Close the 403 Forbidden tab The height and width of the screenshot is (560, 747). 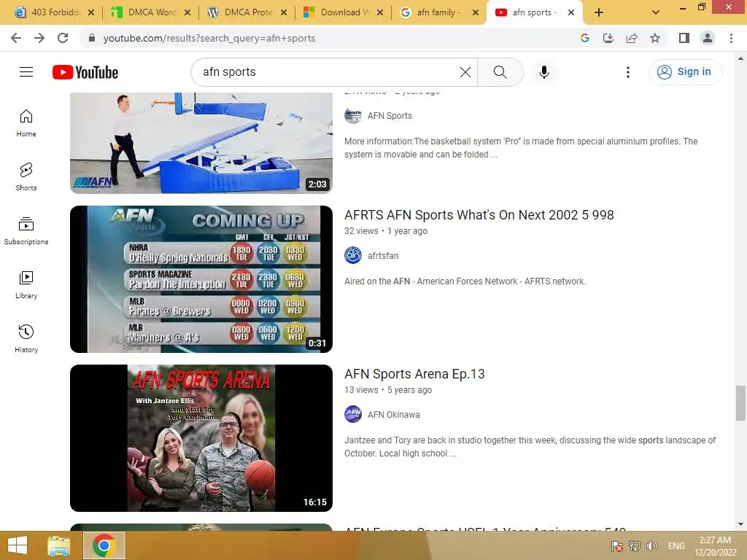(91, 12)
